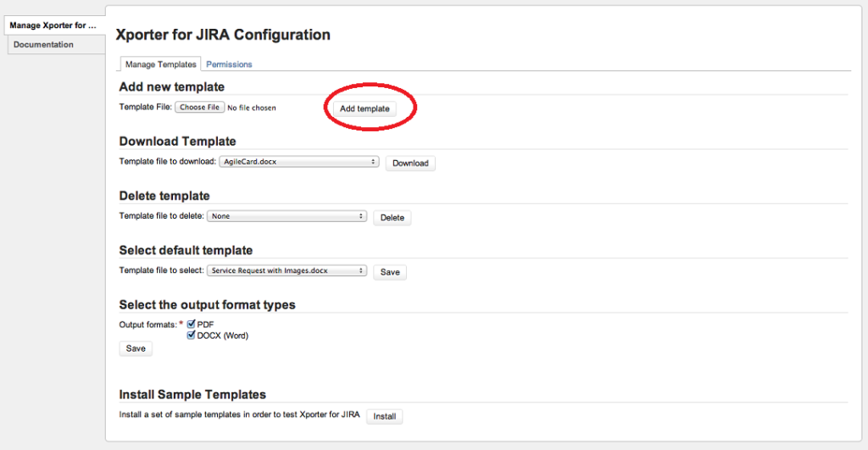
Task: Open Documentation in the sidebar
Action: [57, 45]
